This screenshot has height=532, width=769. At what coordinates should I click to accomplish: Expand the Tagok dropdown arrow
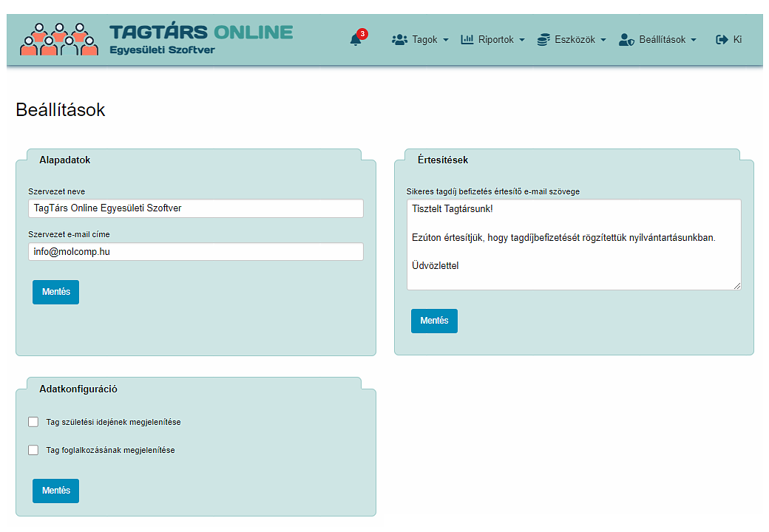[446, 40]
